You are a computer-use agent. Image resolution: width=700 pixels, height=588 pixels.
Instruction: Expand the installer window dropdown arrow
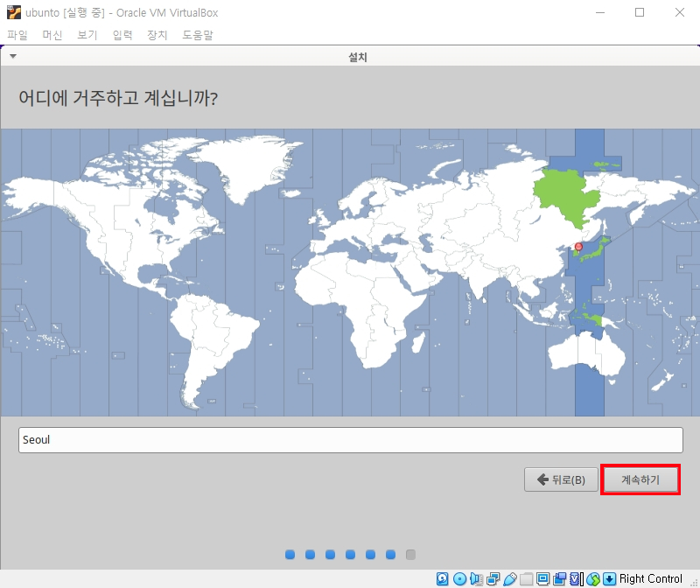pyautogui.click(x=13, y=56)
